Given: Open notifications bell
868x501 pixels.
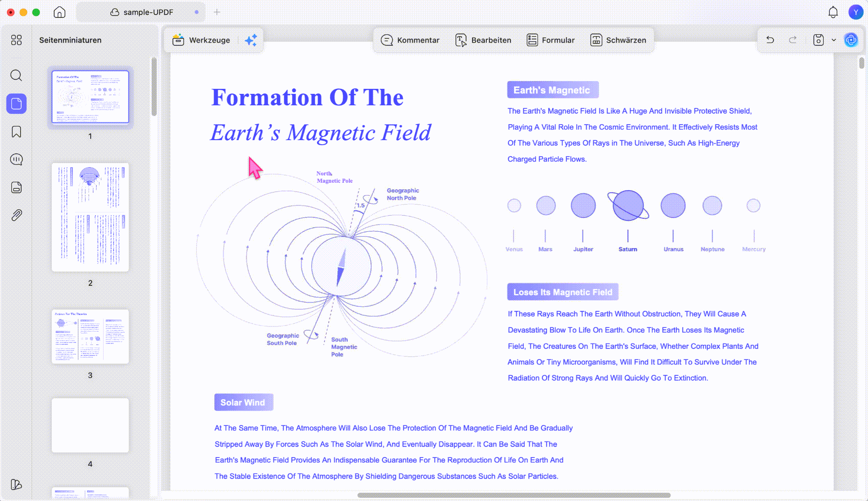Looking at the screenshot, I should [833, 12].
